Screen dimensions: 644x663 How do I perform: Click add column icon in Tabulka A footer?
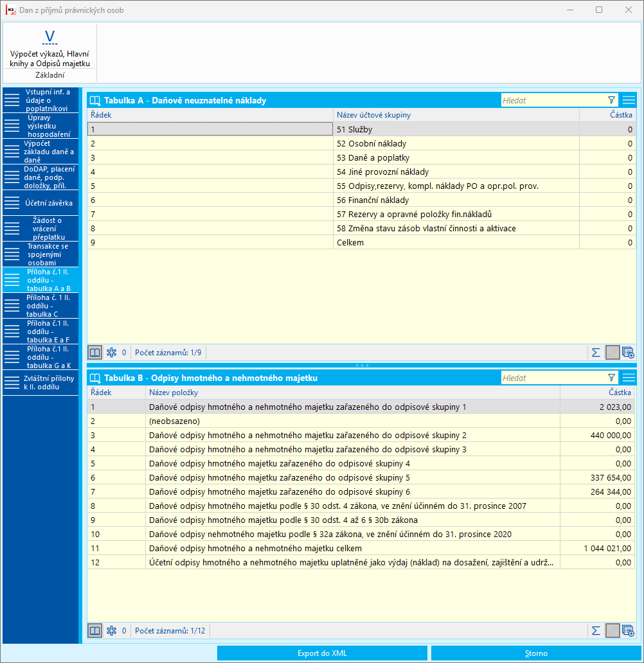pyautogui.click(x=629, y=353)
